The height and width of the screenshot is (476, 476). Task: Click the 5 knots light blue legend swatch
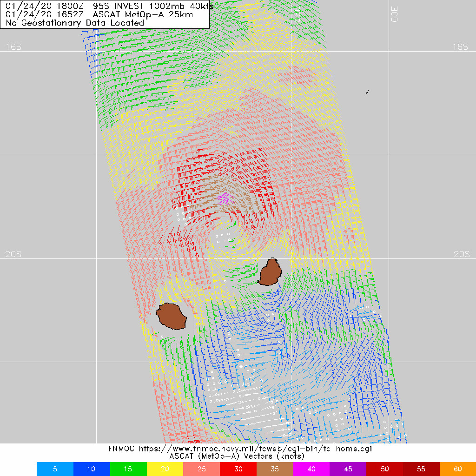pyautogui.click(x=55, y=469)
